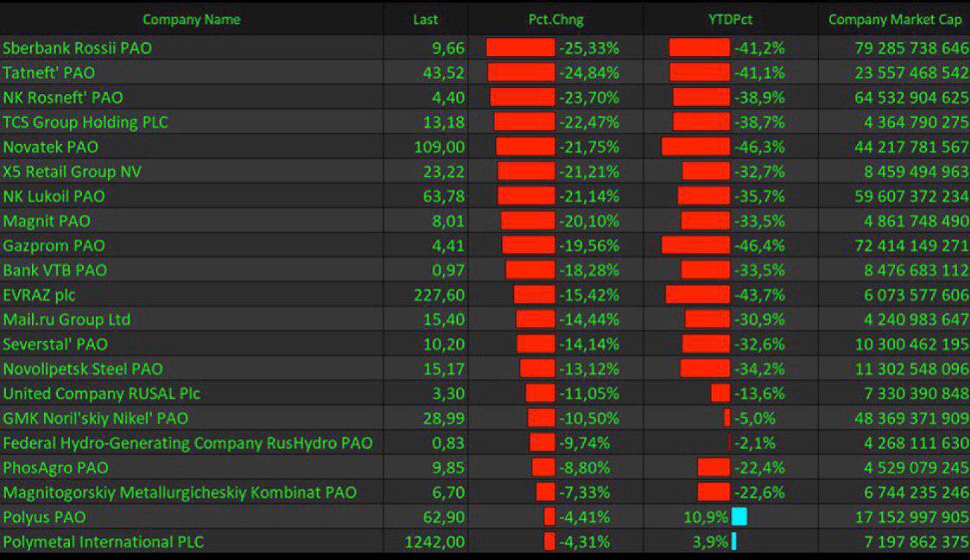Image resolution: width=970 pixels, height=560 pixels.
Task: Click the -46,4% YTD for Gazprom
Action: click(759, 246)
